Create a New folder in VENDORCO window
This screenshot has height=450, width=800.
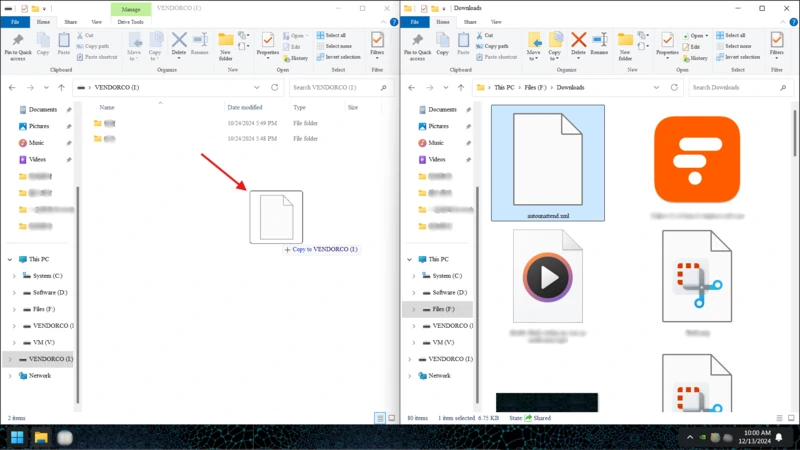(x=226, y=45)
